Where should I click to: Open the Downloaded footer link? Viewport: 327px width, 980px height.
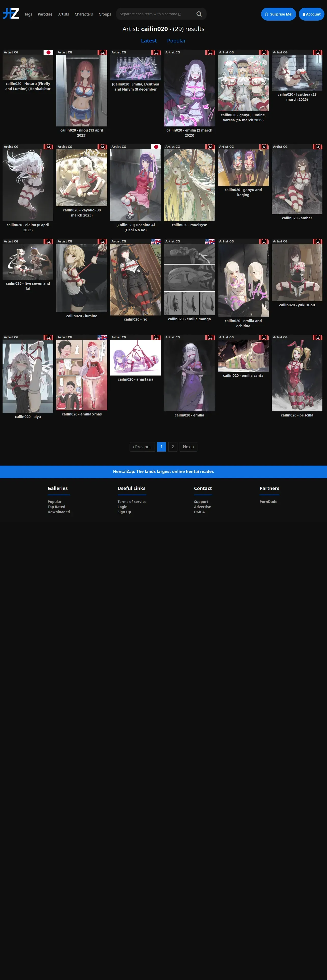59,512
